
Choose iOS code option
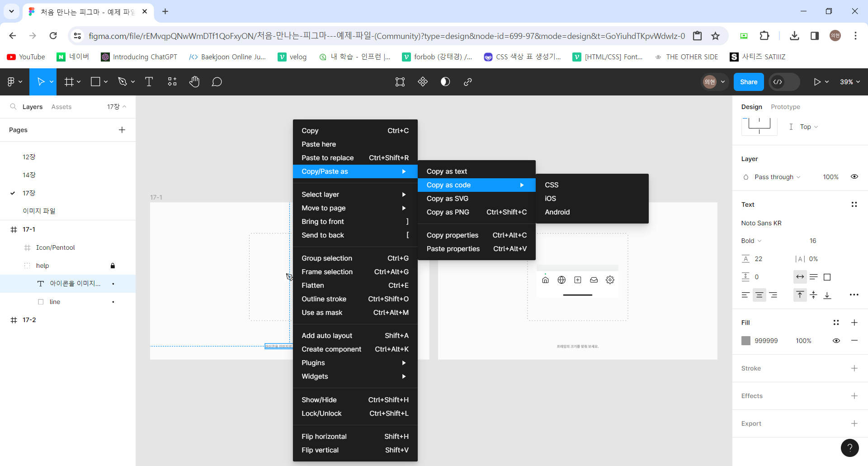(592, 199)
